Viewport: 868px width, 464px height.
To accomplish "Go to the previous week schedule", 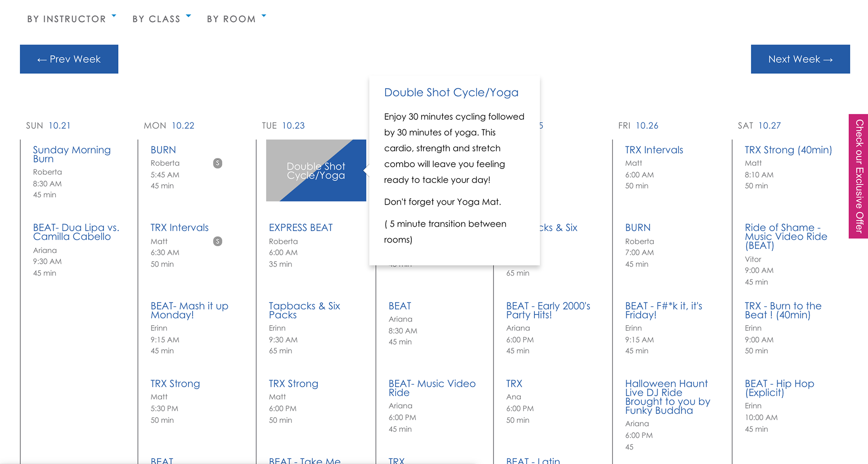I will coord(69,59).
